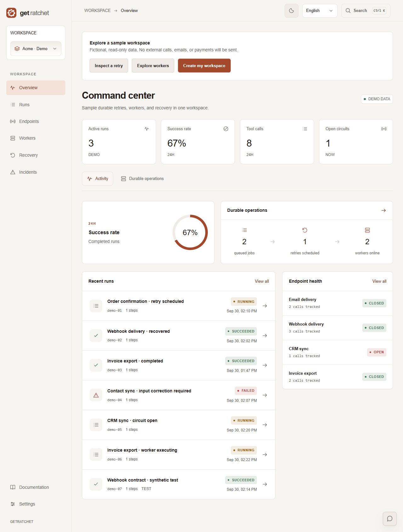Open the English language dropdown
The image size is (403, 532).
pyautogui.click(x=320, y=11)
